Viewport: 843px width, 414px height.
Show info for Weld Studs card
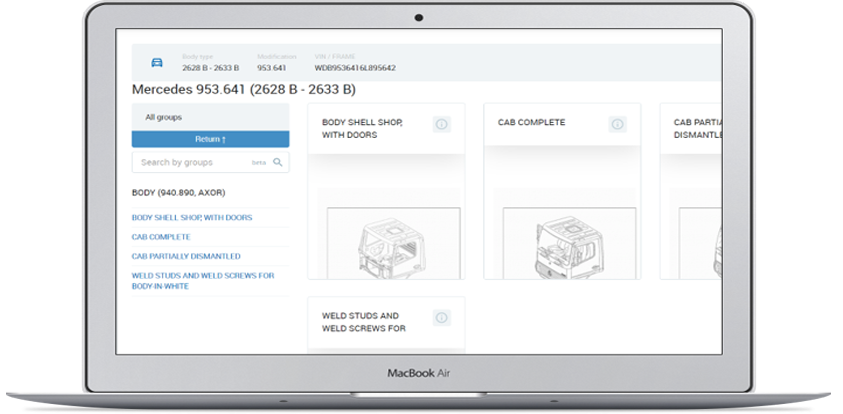coord(441,318)
